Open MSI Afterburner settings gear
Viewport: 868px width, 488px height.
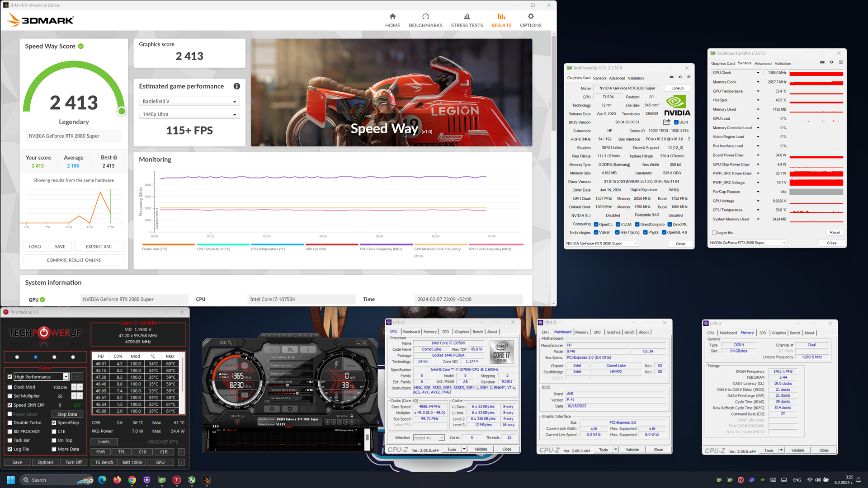coord(272,409)
